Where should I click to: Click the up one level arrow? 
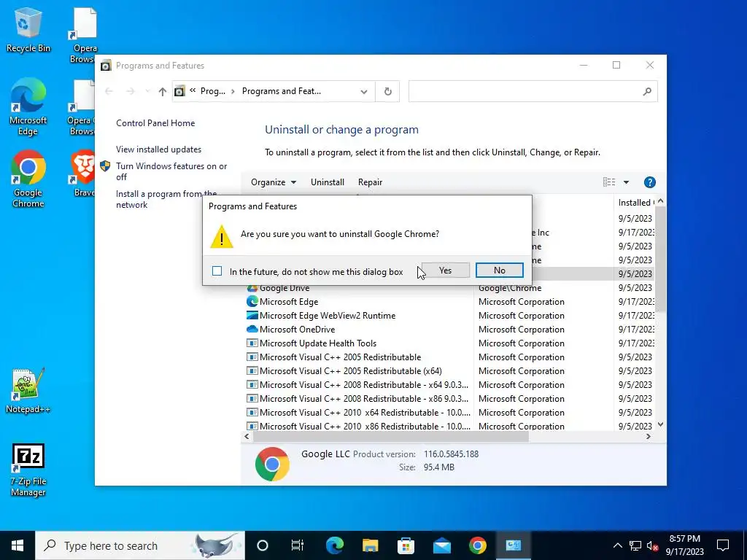pyautogui.click(x=163, y=91)
